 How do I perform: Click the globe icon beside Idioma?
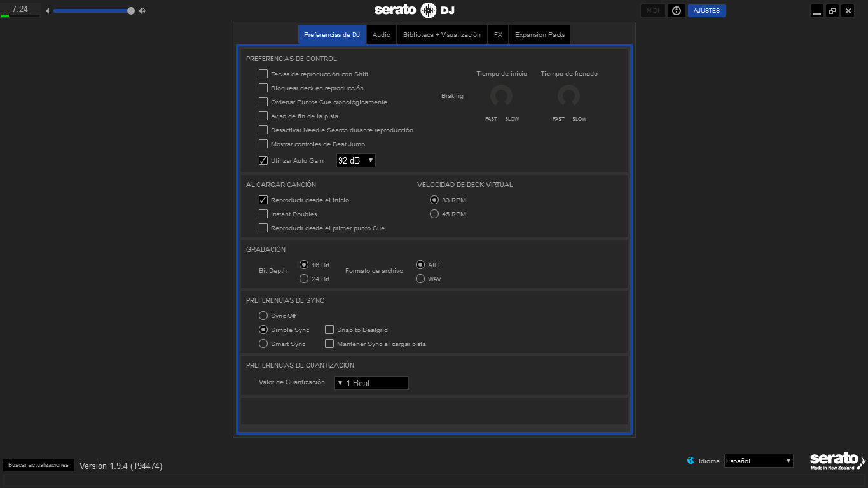coord(691,461)
